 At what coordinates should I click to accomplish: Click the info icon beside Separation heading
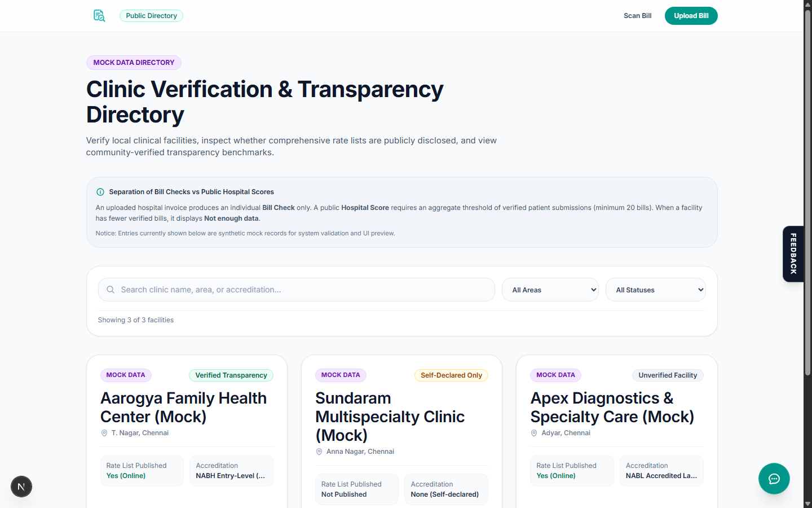[x=100, y=192]
